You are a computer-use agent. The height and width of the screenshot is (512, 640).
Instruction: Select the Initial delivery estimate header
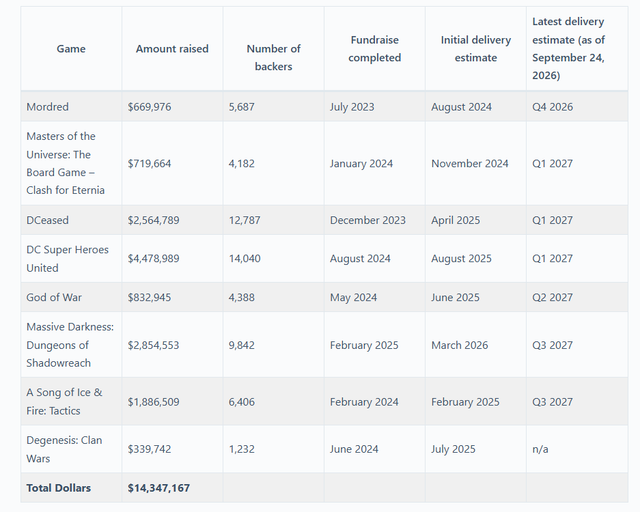pos(476,49)
